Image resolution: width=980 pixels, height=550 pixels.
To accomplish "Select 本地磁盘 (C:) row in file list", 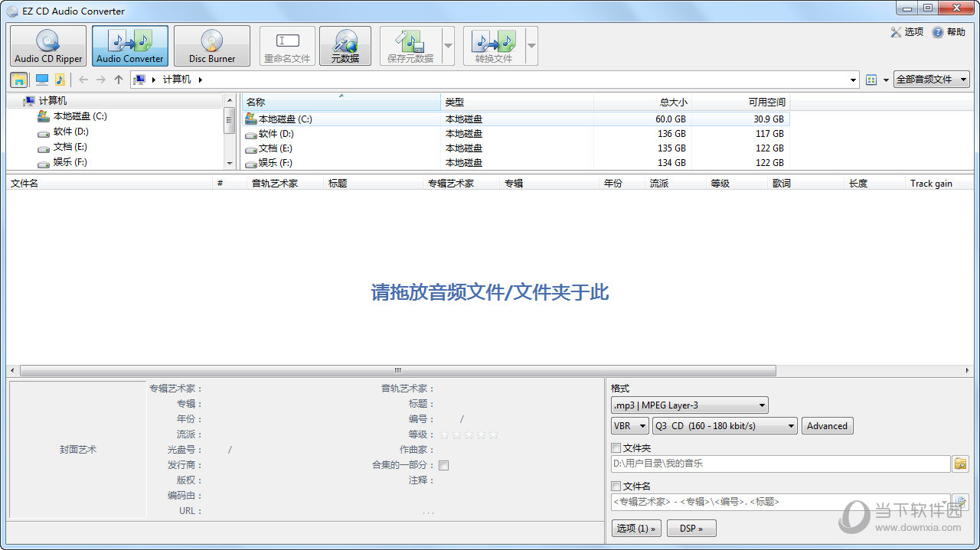I will [516, 119].
